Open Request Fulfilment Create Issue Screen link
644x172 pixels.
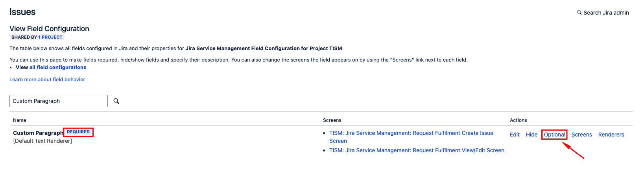(411, 133)
